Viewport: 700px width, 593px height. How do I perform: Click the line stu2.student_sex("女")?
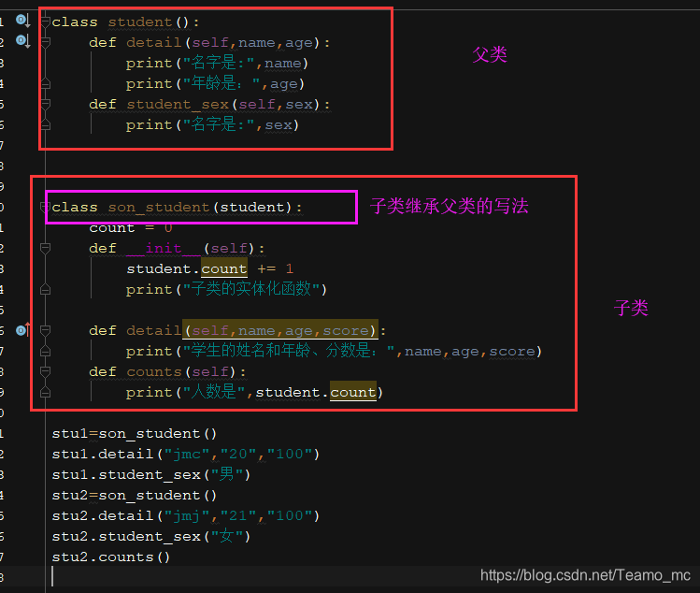(x=150, y=536)
